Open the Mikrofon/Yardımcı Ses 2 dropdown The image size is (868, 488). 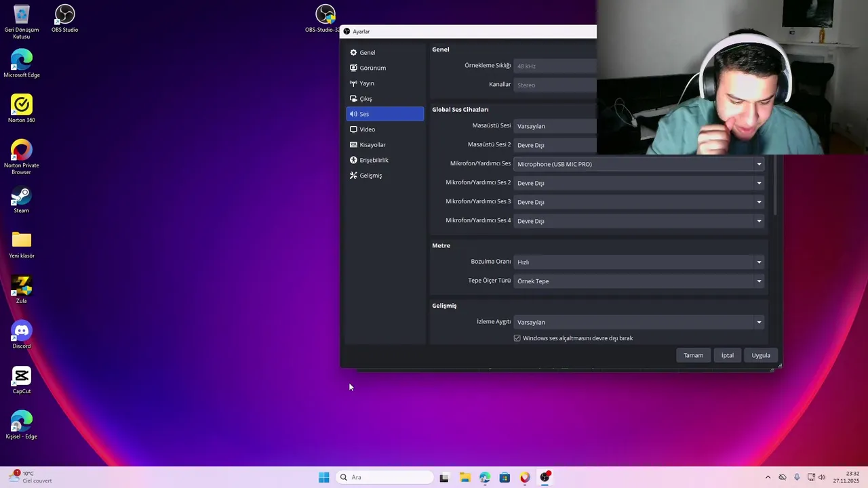(639, 183)
